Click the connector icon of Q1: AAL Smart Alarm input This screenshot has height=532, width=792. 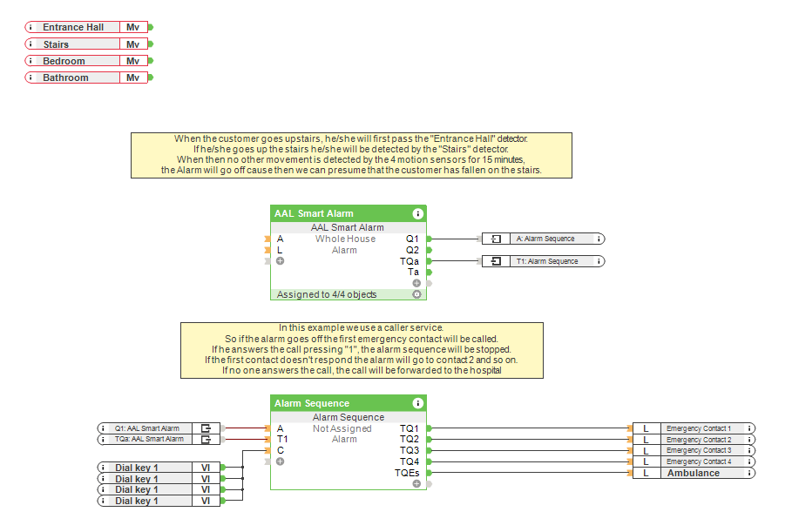[206, 428]
